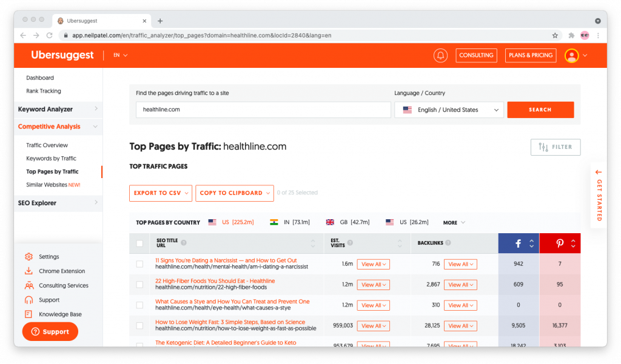View All visits for 22 High-Fiber Foods row
The height and width of the screenshot is (364, 621).
coord(374,285)
